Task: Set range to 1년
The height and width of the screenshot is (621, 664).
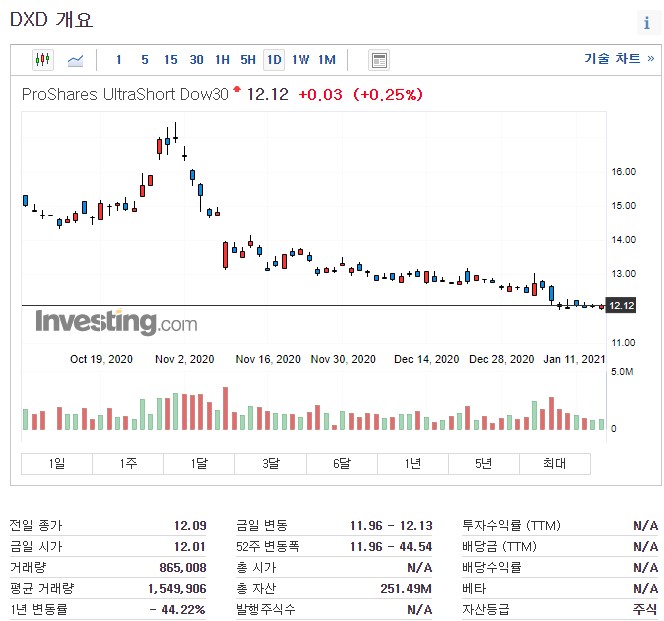Action: (413, 463)
